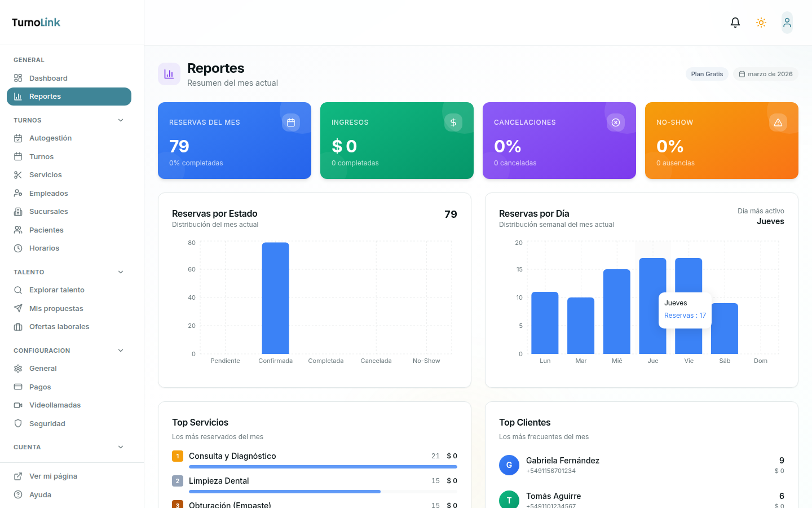Viewport: 812px width, 508px height.
Task: Open Ver mi página link
Action: point(53,476)
